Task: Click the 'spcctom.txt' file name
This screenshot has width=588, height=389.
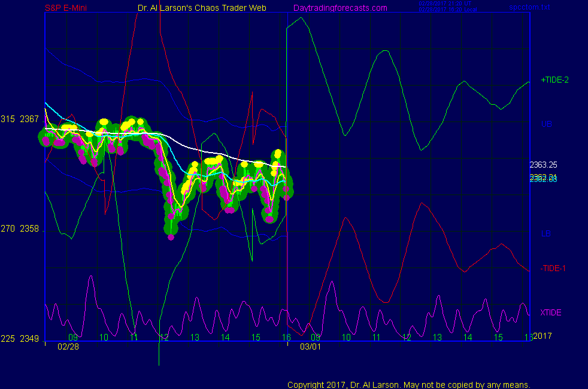Action: click(529, 7)
